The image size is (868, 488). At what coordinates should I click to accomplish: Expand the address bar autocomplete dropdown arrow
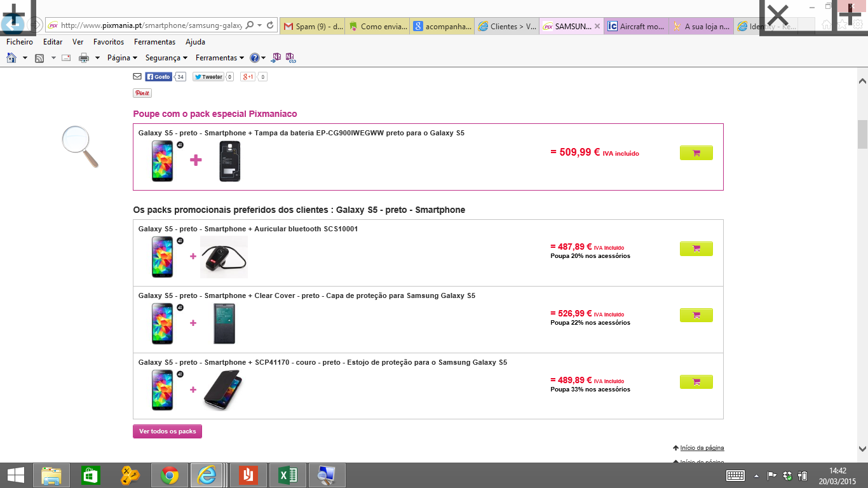[x=259, y=25]
